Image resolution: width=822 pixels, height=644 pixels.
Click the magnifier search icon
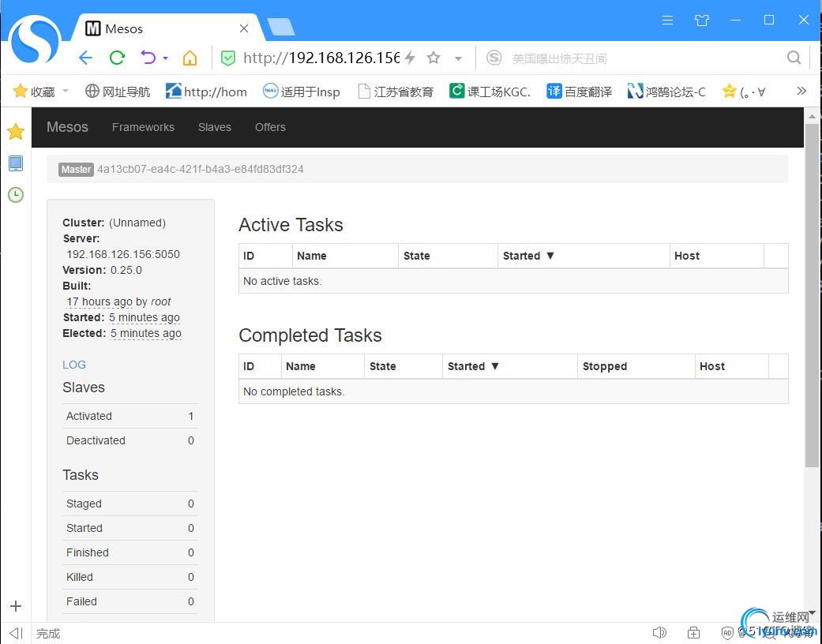click(x=794, y=58)
